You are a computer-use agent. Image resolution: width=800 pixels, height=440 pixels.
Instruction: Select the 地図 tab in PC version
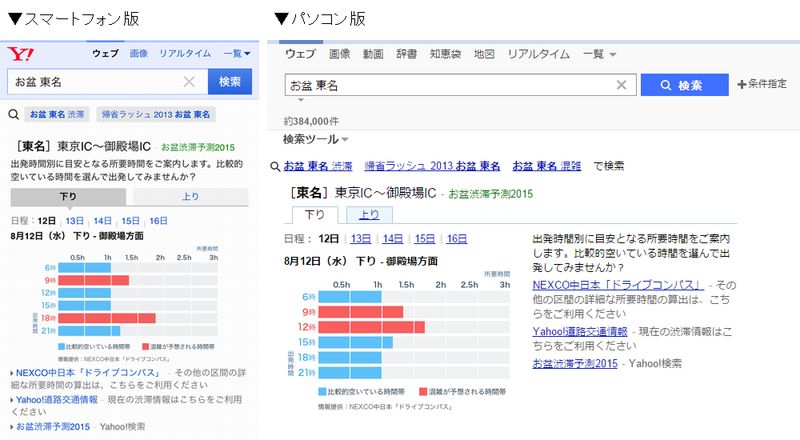point(484,54)
